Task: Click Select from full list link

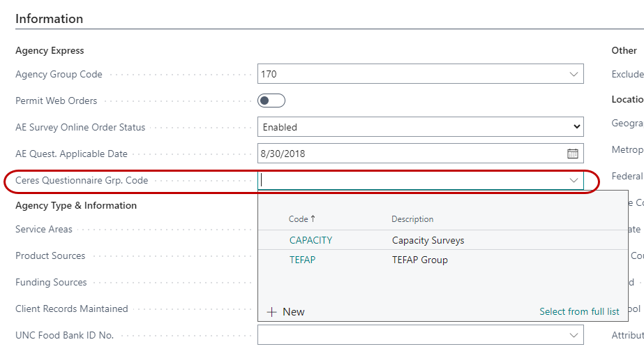Action: (x=579, y=311)
